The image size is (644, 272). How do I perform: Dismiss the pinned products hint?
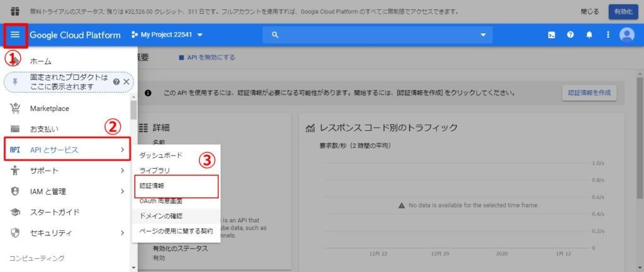tap(126, 82)
